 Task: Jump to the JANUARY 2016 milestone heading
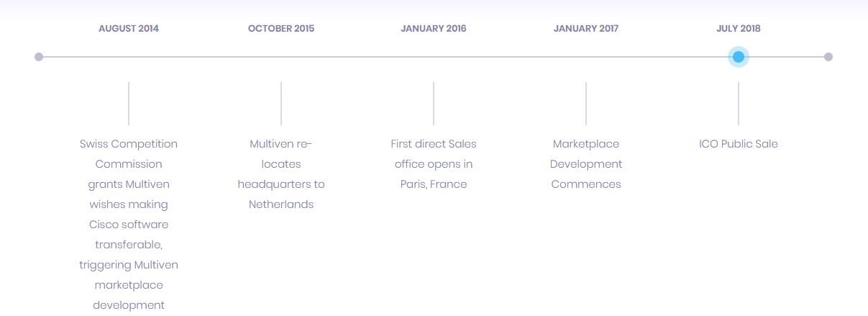click(x=434, y=29)
